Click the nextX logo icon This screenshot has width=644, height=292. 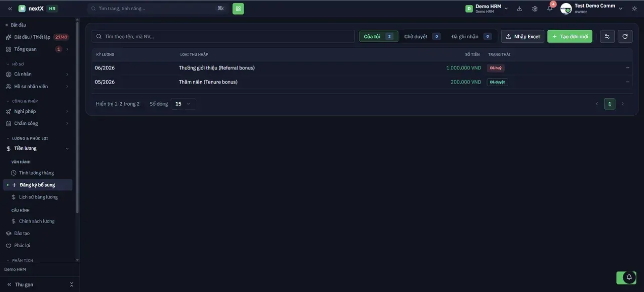coord(22,9)
